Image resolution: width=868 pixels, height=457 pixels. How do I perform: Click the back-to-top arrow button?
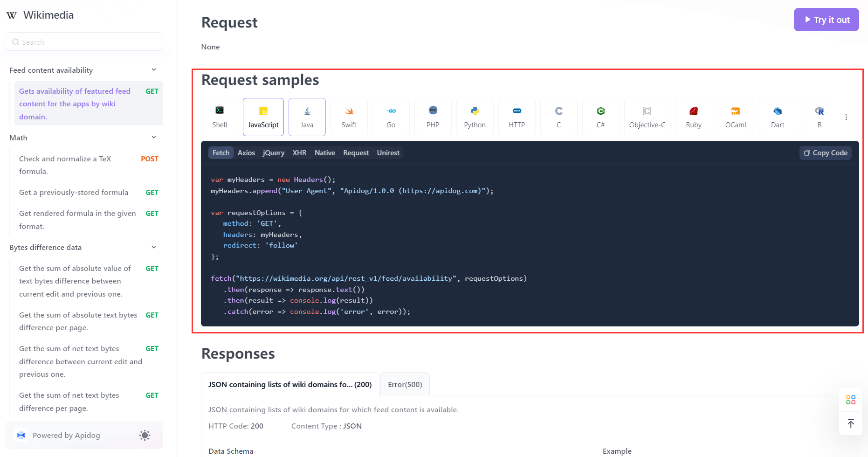tap(851, 423)
